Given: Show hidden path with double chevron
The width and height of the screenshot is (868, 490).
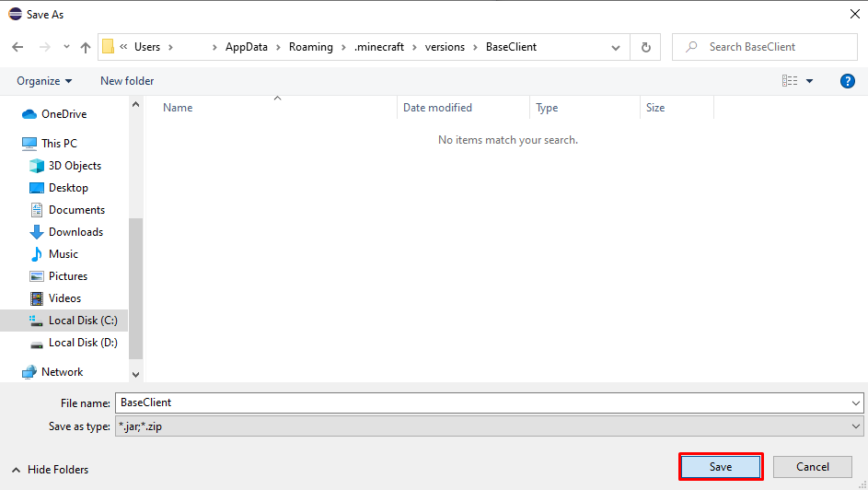Looking at the screenshot, I should pos(123,47).
